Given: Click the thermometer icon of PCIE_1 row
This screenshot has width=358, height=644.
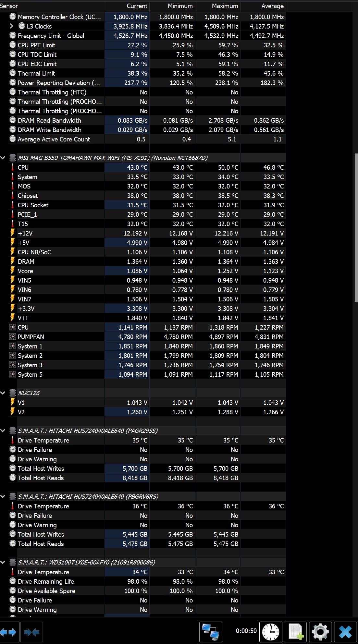Looking at the screenshot, I should tap(13, 214).
